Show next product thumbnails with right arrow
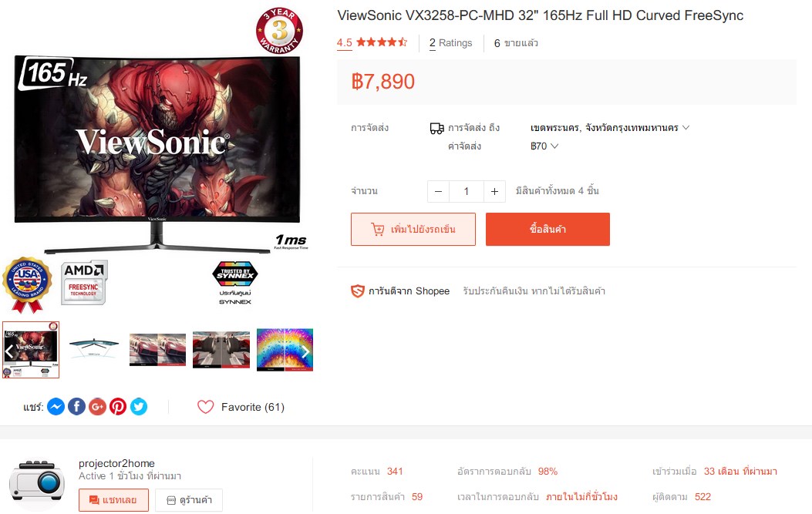Image resolution: width=812 pixels, height=514 pixels. coord(305,351)
